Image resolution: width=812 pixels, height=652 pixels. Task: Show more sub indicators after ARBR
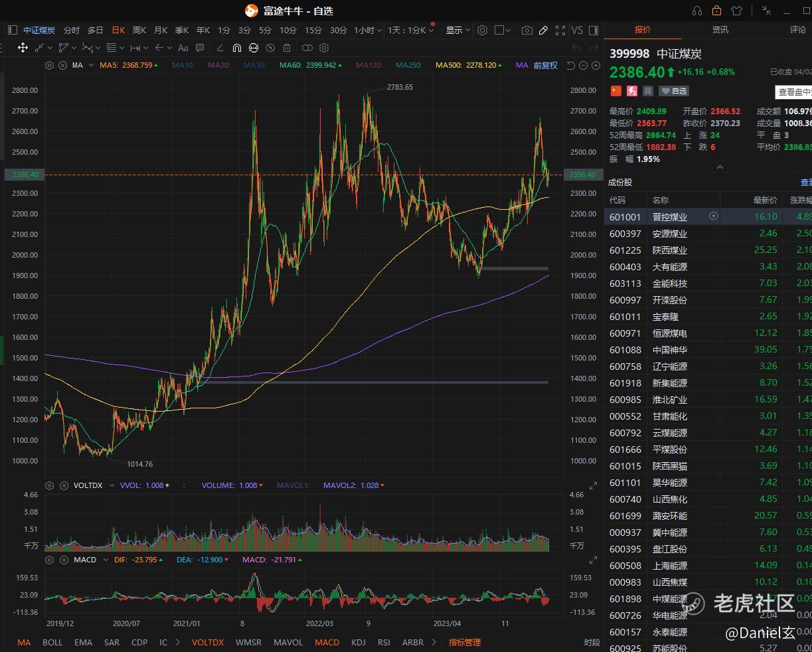(x=434, y=642)
